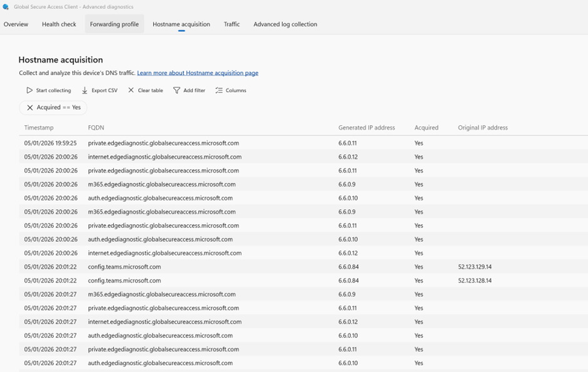This screenshot has width=588, height=372.
Task: Switch to the Health check tab
Action: (x=59, y=24)
